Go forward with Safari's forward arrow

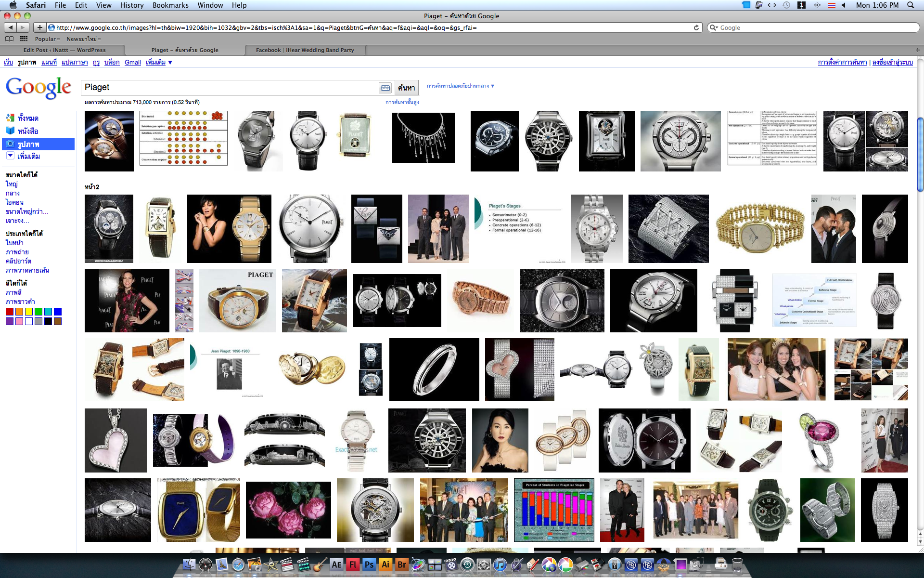coord(23,27)
